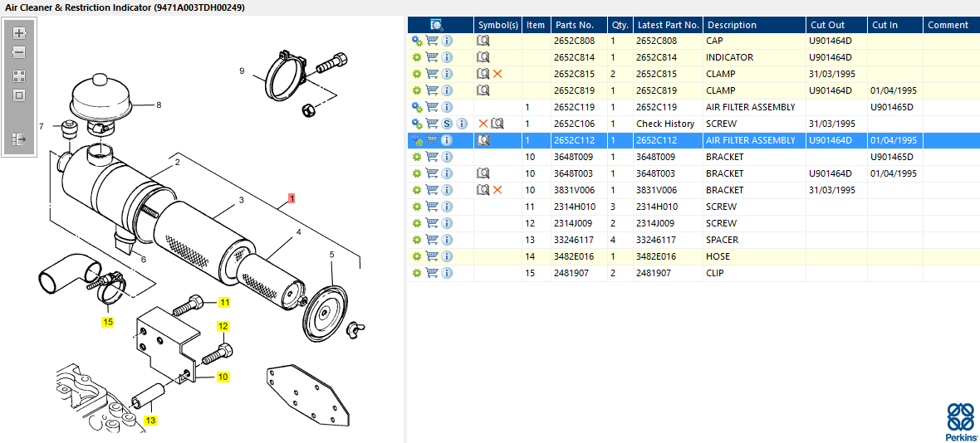Click the Cut Out column header
This screenshot has width=980, height=443.
(827, 25)
